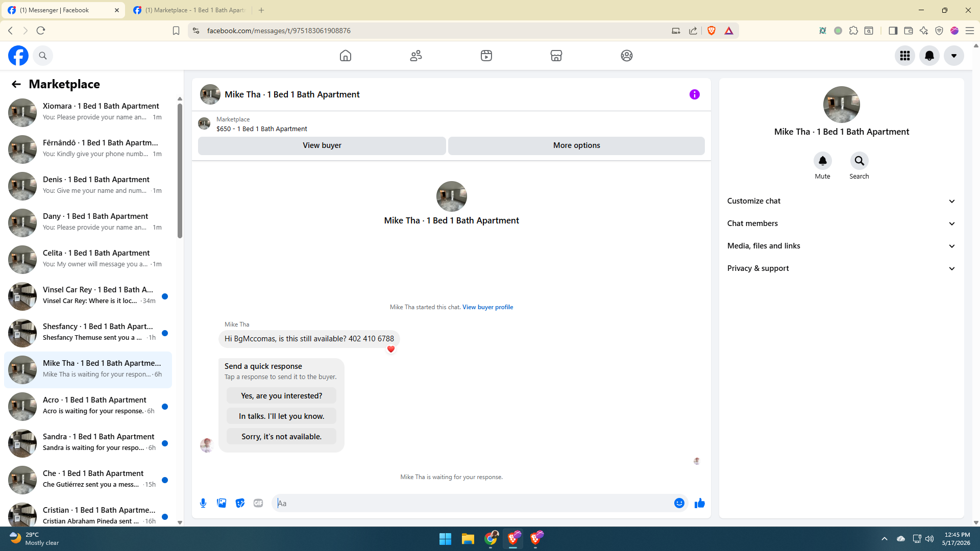Choose a GIF for the message
Image resolution: width=980 pixels, height=551 pixels.
pos(258,503)
